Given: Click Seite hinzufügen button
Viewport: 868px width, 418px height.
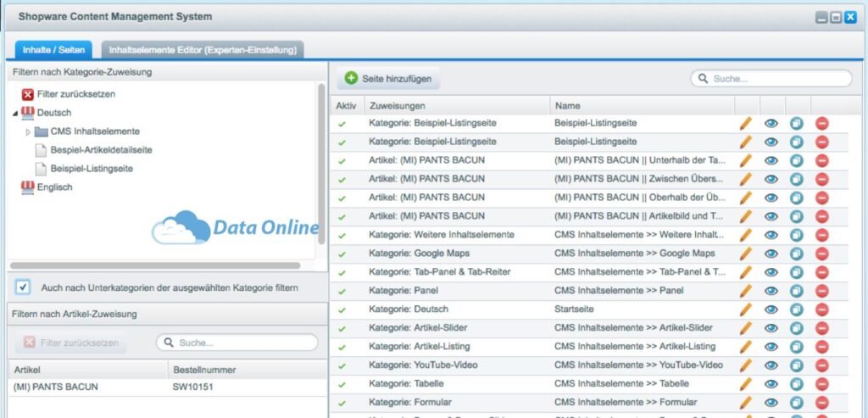Looking at the screenshot, I should pyautogui.click(x=388, y=79).
